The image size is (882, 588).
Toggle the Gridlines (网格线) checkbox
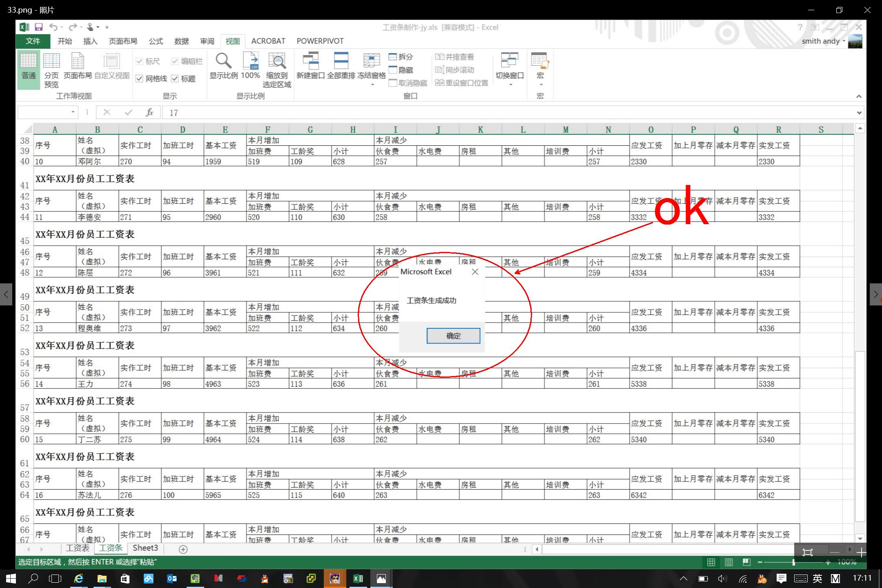click(140, 79)
